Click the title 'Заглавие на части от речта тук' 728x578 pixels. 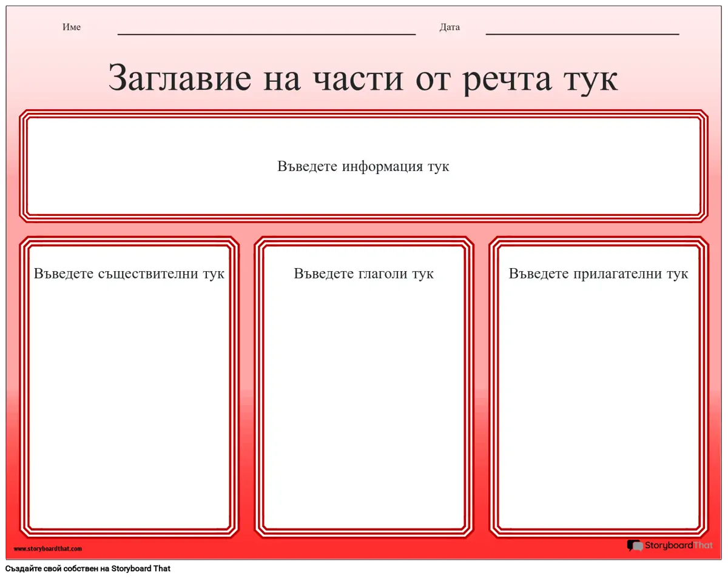pos(363,78)
